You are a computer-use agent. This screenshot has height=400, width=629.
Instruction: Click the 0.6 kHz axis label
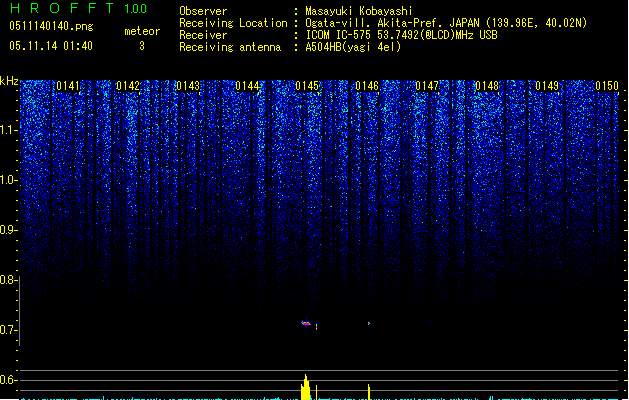pyautogui.click(x=8, y=380)
